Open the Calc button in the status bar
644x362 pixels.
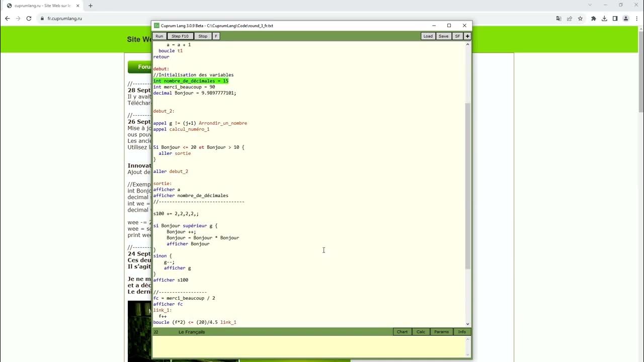coord(421,332)
